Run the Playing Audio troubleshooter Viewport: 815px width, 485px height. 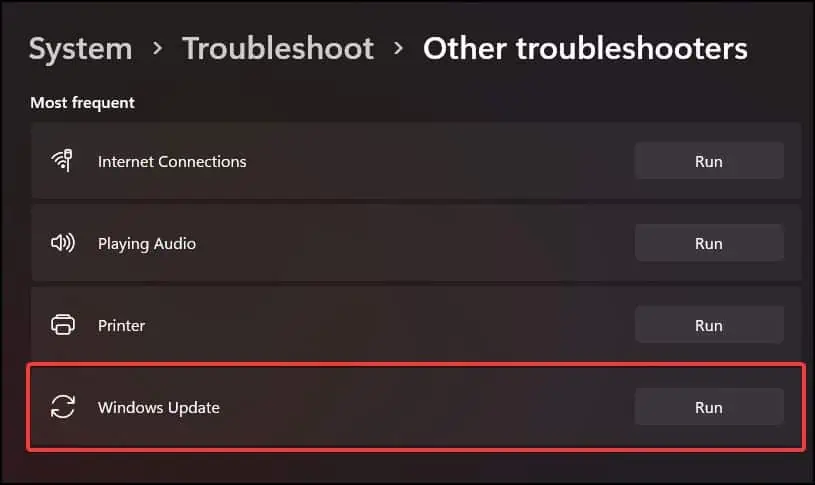708,243
